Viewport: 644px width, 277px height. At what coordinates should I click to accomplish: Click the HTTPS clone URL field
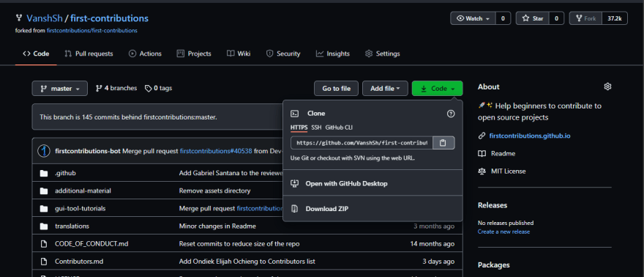click(x=362, y=143)
